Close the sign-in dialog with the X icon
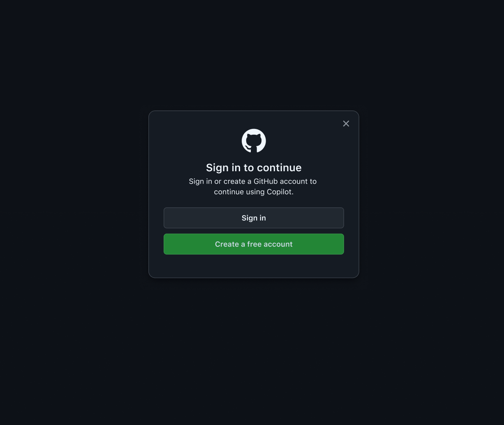The width and height of the screenshot is (504, 425). (x=346, y=124)
